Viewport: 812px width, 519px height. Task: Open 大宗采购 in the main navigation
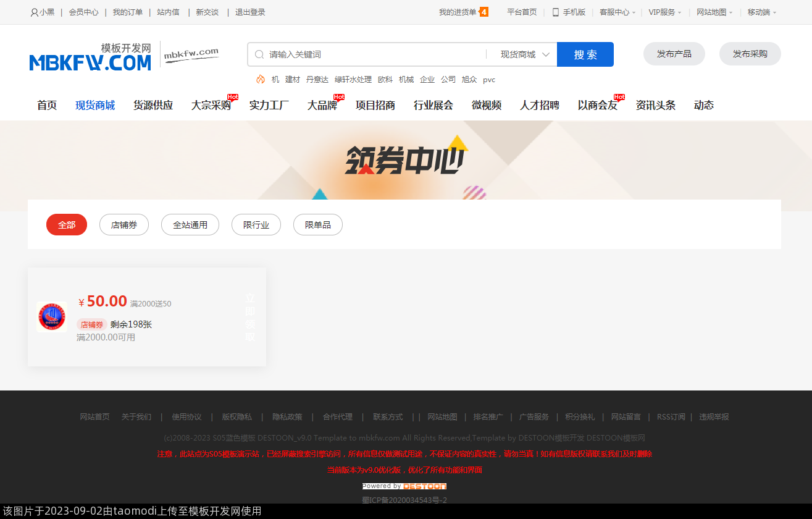pos(211,105)
